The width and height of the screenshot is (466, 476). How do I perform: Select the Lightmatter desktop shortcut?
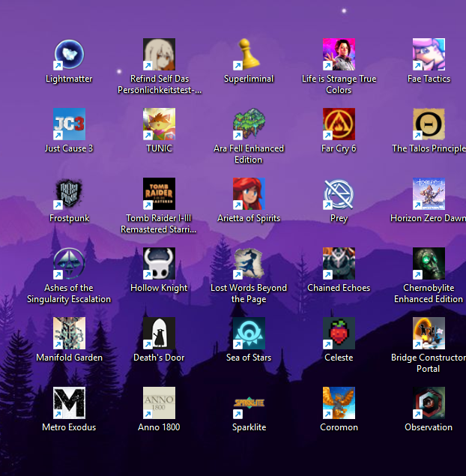[x=69, y=55]
